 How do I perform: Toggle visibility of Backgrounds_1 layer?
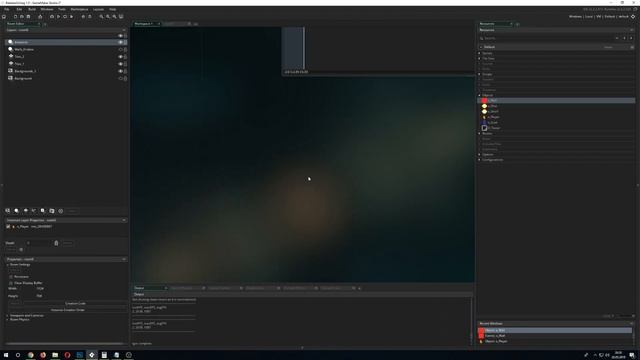click(x=120, y=71)
